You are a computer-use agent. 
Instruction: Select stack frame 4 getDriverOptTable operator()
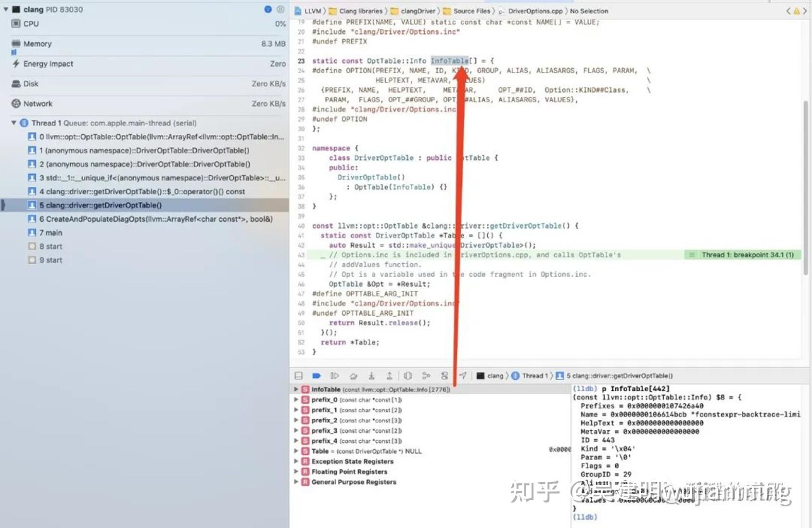pyautogui.click(x=144, y=192)
